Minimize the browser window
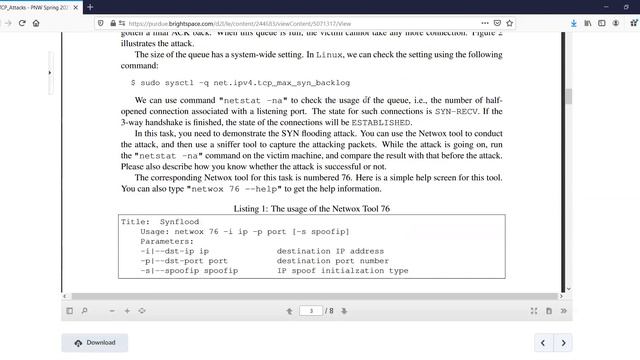640x360 pixels. (606, 7)
